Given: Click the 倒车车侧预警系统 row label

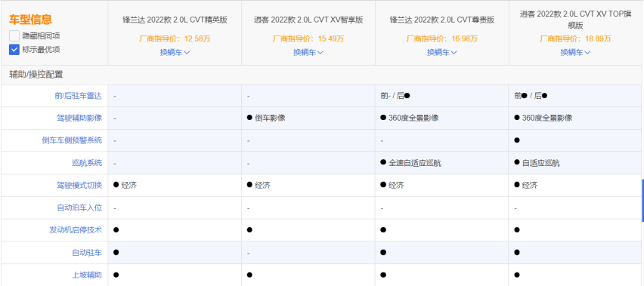Looking at the screenshot, I should [x=72, y=140].
